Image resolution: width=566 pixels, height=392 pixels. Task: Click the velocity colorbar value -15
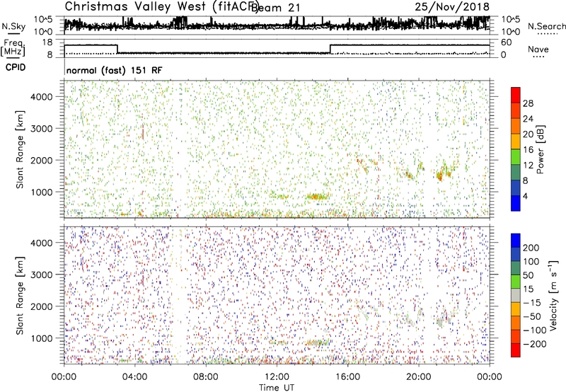[x=532, y=303]
